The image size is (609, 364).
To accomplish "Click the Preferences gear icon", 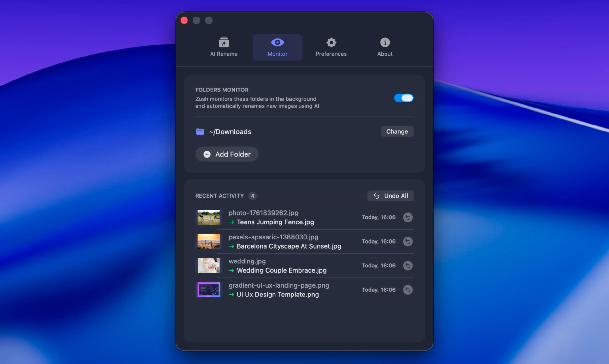I will 331,42.
